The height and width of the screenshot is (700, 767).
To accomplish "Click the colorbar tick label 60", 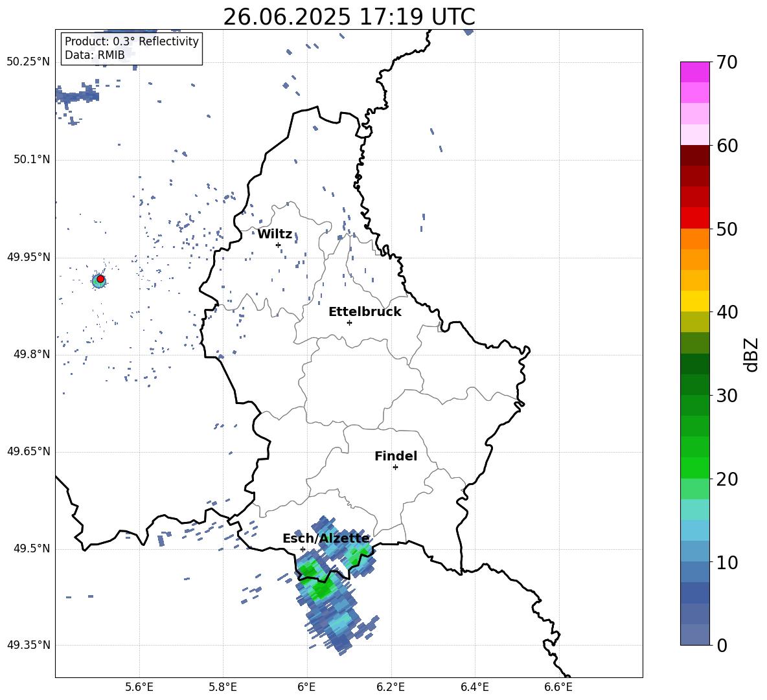I will pyautogui.click(x=727, y=146).
